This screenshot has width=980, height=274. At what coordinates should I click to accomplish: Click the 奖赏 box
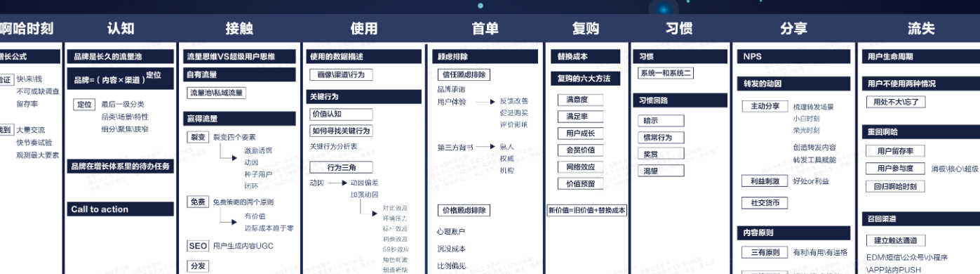click(660, 154)
